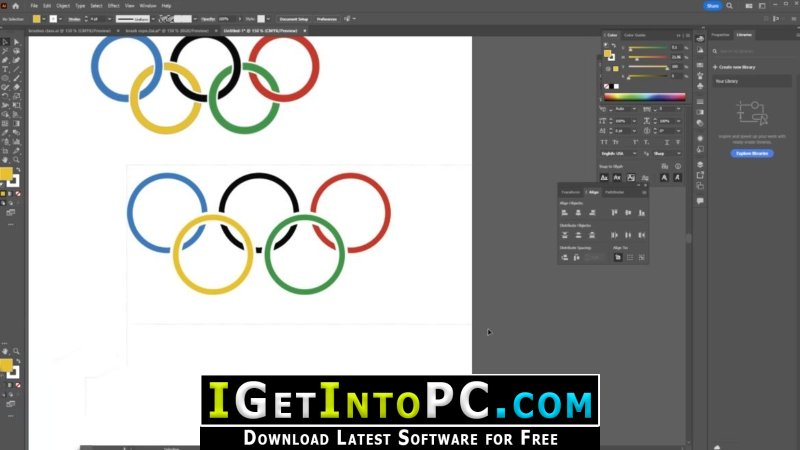Screen dimensions: 800x450
Task: Toggle Subscript in Character panel
Action: (x=646, y=142)
